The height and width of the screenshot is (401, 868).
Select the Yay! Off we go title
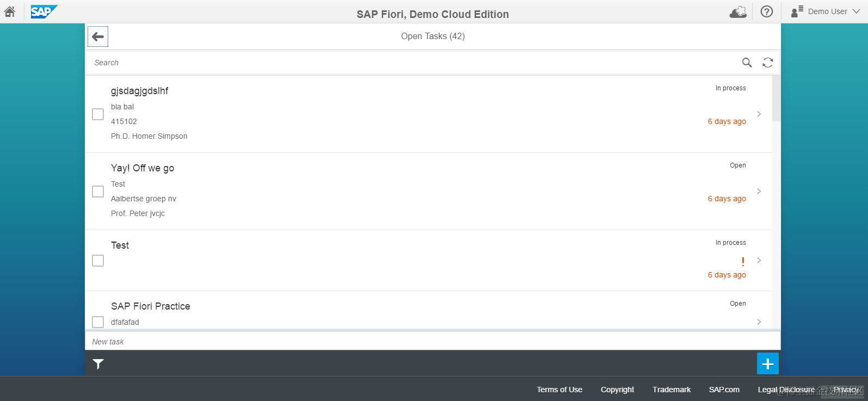tap(142, 168)
